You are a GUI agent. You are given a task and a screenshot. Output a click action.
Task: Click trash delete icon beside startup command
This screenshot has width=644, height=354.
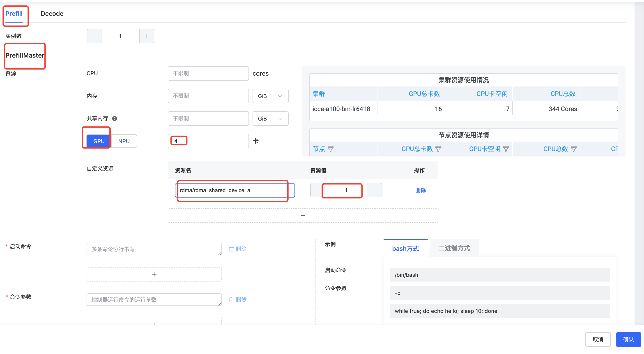(231, 249)
